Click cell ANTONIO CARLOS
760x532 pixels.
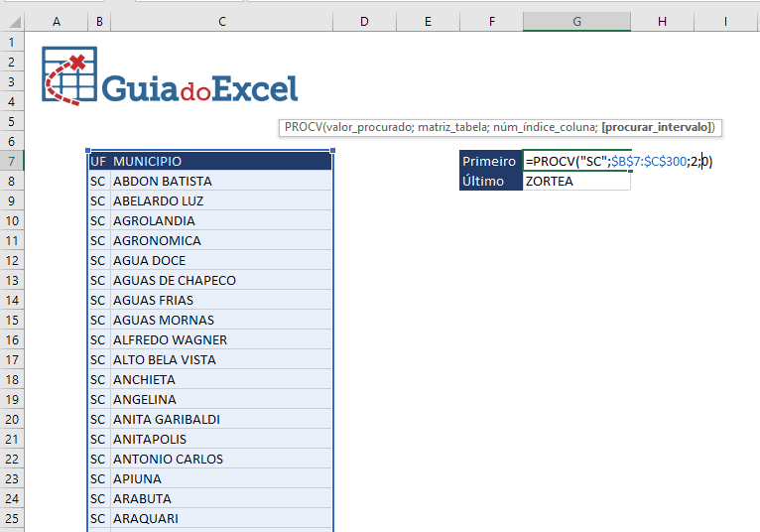pyautogui.click(x=221, y=460)
